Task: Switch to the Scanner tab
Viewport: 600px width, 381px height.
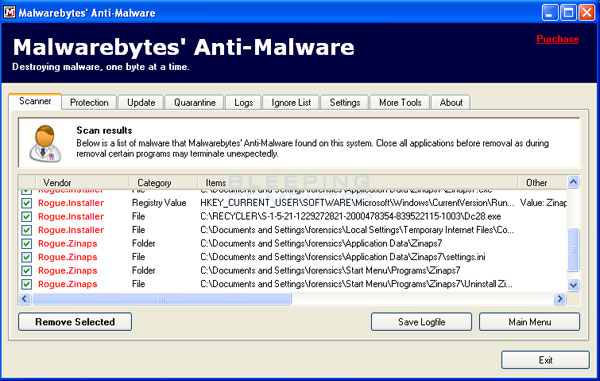Action: click(35, 101)
